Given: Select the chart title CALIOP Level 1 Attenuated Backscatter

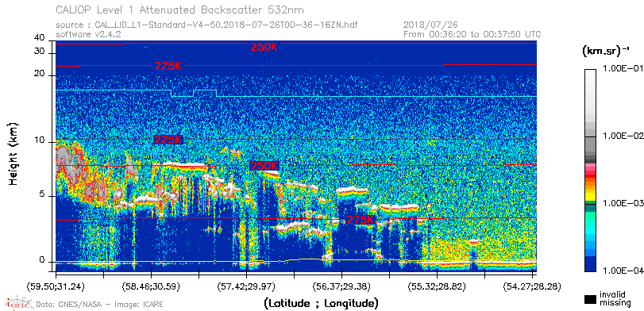Looking at the screenshot, I should [180, 10].
